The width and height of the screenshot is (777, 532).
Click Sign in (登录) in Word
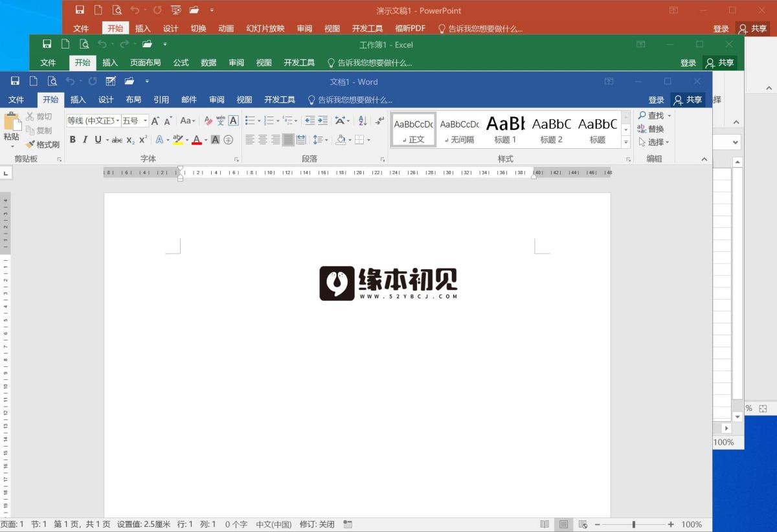(657, 100)
